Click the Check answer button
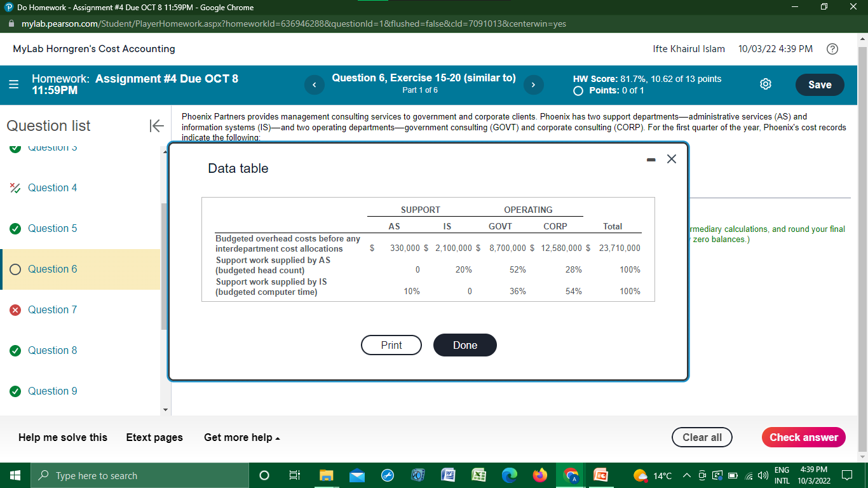This screenshot has width=868, height=488. [x=803, y=437]
